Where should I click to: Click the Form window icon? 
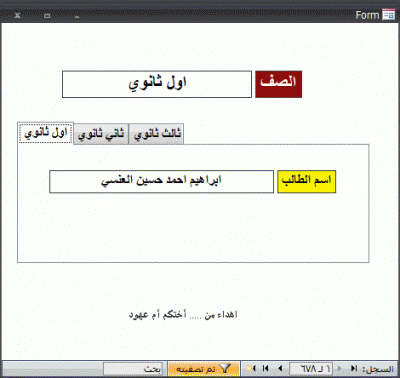389,15
